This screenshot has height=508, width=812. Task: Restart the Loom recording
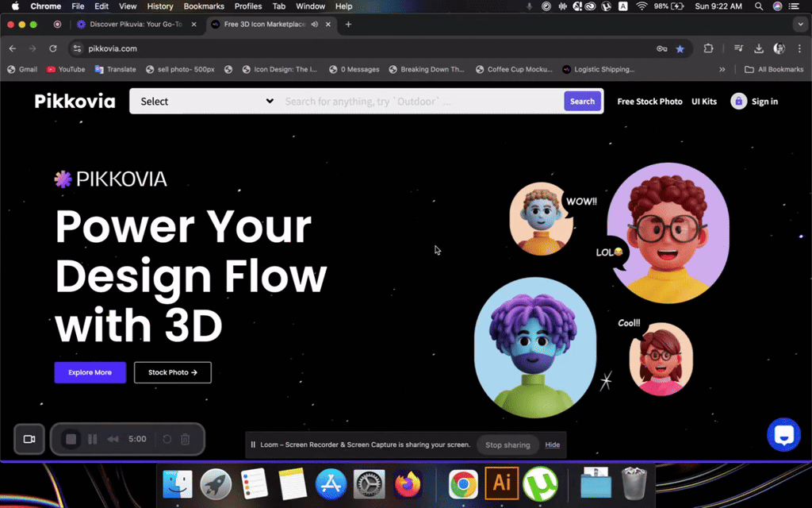click(x=167, y=439)
